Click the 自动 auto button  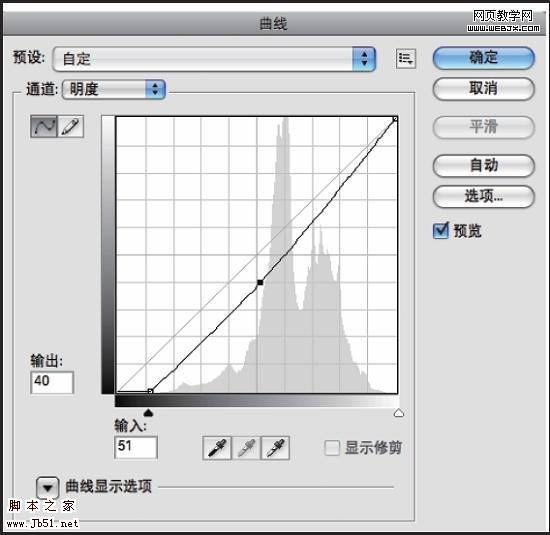point(484,165)
